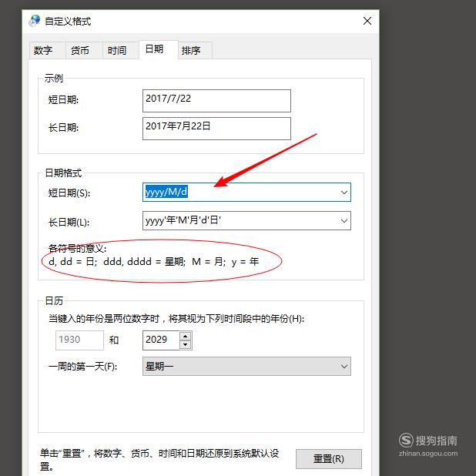Click the globe icon in title bar
The image size is (476, 476).
35,21
